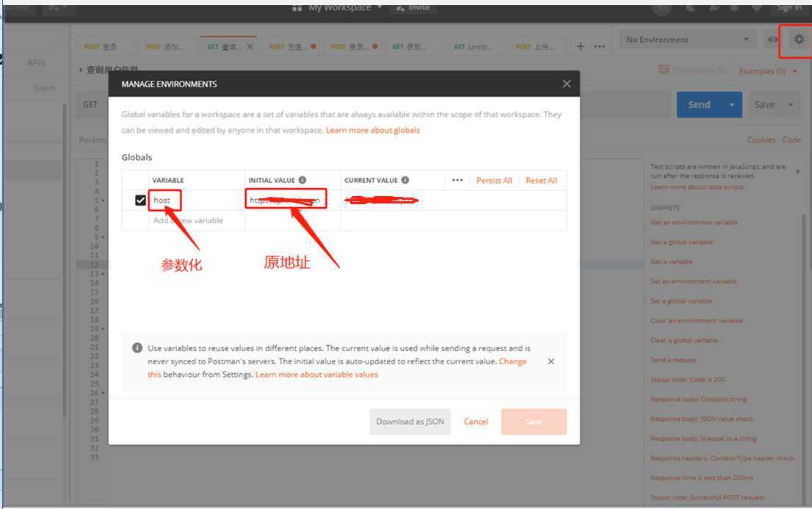
Task: Insert snippet Response body: JSON value check
Action: 702,419
